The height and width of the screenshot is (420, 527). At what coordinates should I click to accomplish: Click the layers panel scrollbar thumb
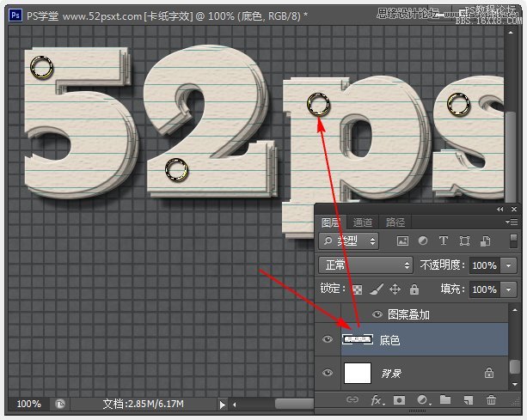point(515,367)
